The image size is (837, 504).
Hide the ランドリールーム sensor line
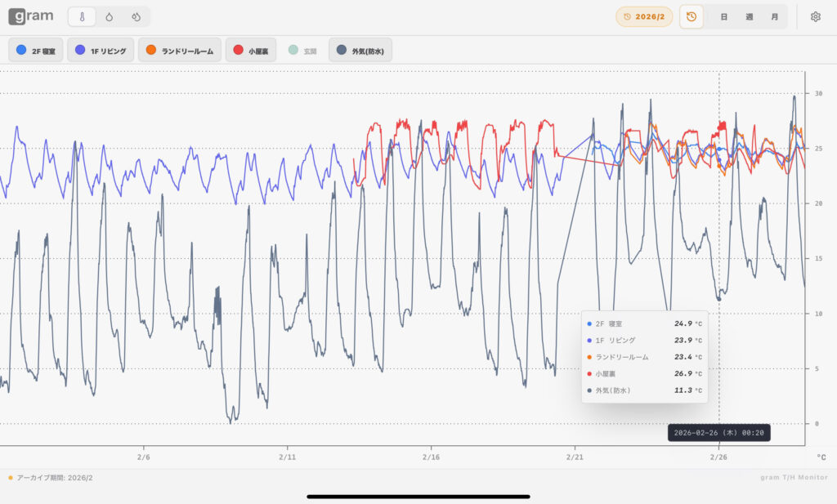(x=179, y=51)
